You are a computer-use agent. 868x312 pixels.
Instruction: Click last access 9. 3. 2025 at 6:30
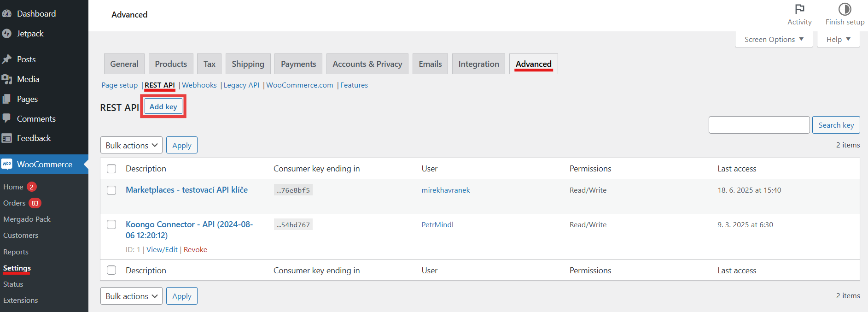pos(745,225)
